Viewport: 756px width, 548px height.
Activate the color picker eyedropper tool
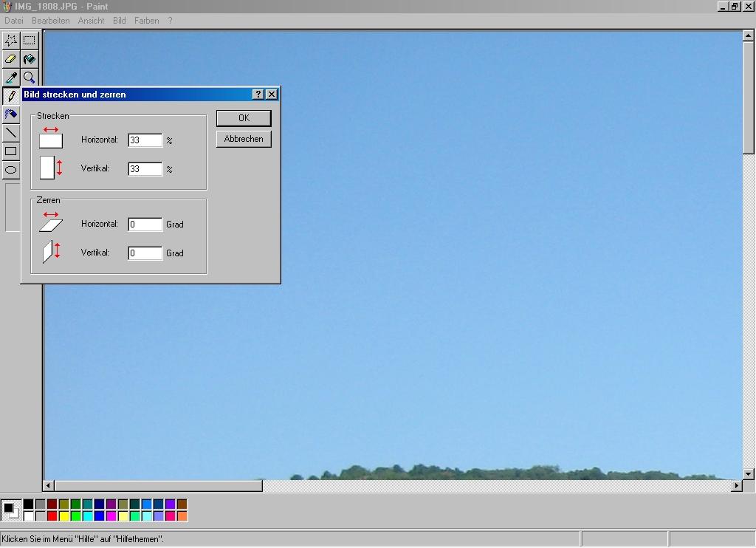11,78
